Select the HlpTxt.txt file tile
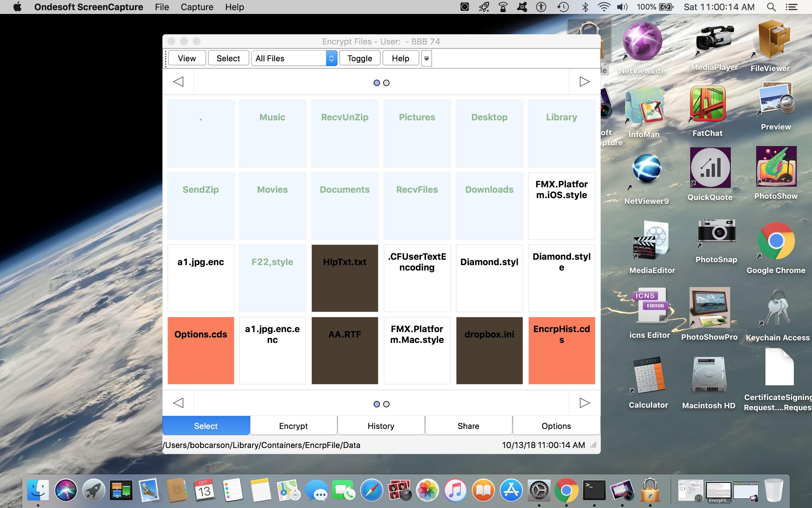The height and width of the screenshot is (508, 812). (344, 278)
